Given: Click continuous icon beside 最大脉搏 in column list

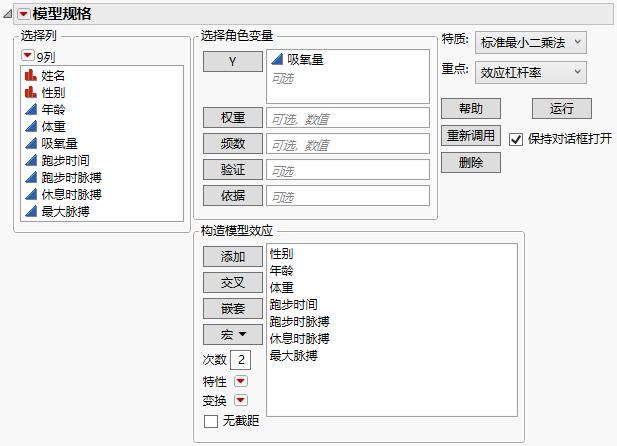Looking at the screenshot, I should [31, 211].
